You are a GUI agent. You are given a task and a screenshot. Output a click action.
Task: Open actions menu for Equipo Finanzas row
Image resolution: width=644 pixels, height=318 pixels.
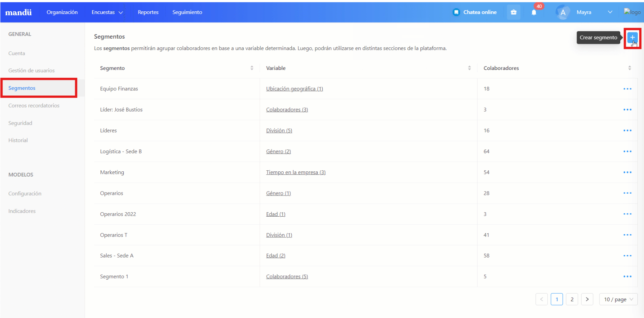627,89
